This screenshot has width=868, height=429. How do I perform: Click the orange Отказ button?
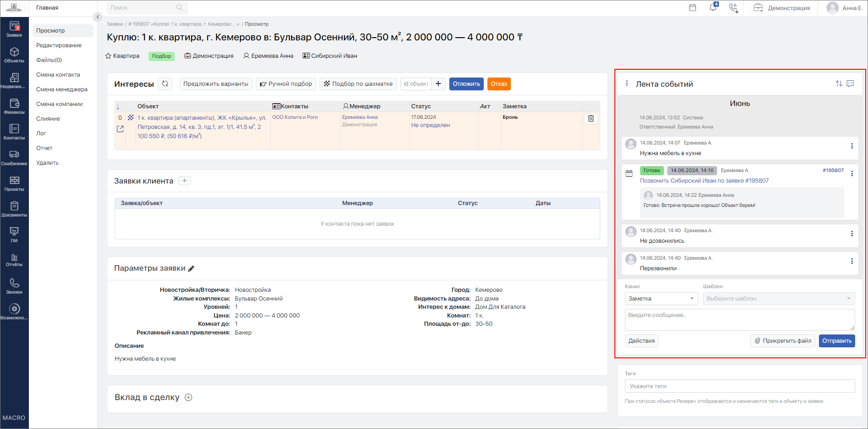pyautogui.click(x=499, y=84)
